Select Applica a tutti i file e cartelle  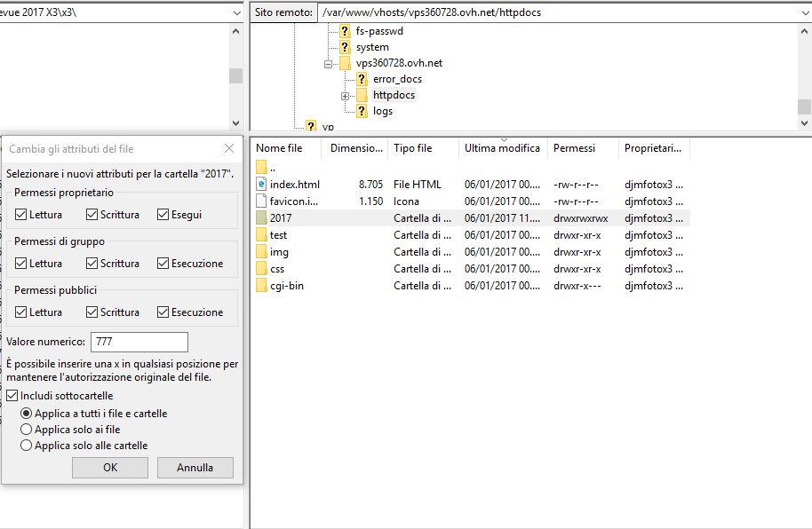(26, 414)
